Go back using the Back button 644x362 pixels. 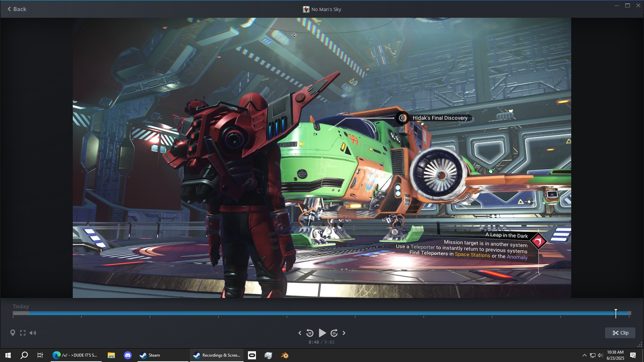coord(17,9)
